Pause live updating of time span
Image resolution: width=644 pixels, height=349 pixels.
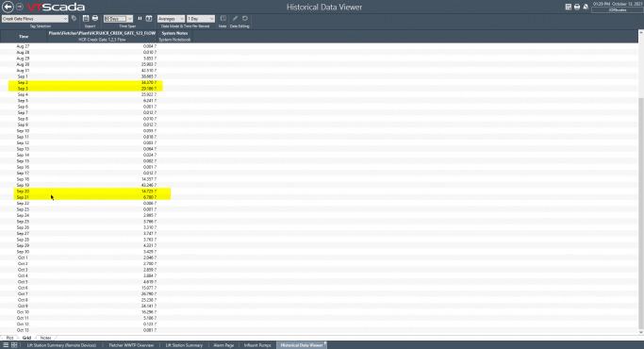[x=140, y=19]
